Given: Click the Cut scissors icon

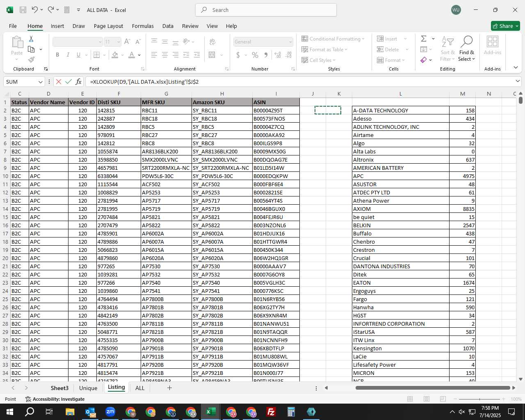Looking at the screenshot, I should 31,39.
